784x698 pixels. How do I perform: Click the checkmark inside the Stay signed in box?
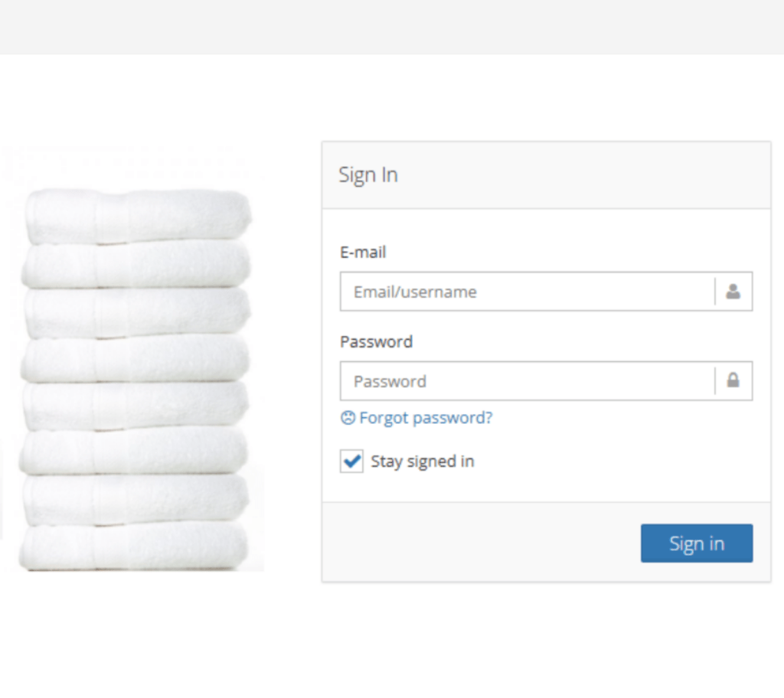[x=351, y=461]
